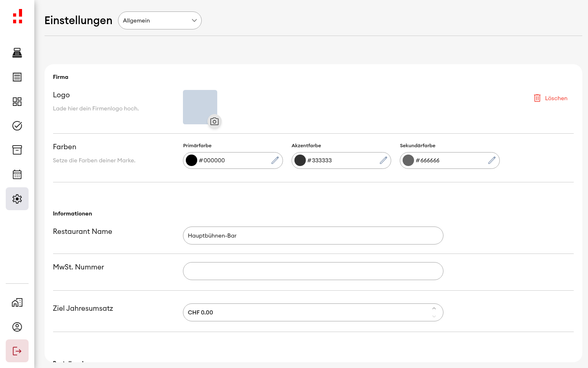This screenshot has height=368, width=588.
Task: Click the Ziel Jahresumsatz label
Action: [83, 308]
